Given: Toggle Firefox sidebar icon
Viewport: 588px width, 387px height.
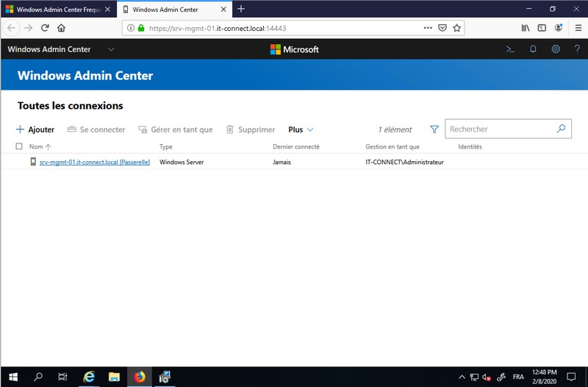Looking at the screenshot, I should (542, 28).
